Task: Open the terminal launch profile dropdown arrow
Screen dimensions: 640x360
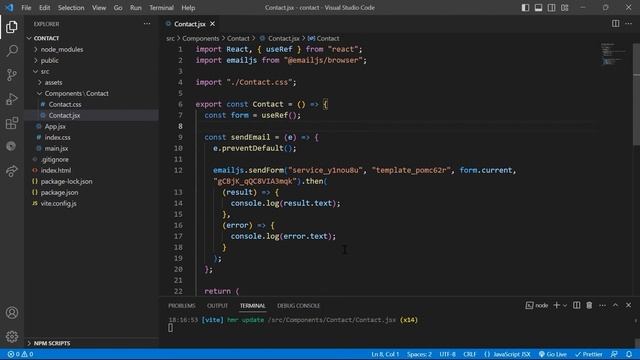Action: [x=565, y=305]
